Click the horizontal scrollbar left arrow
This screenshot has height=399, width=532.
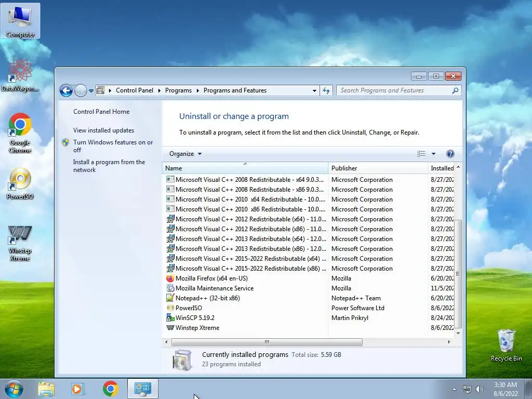tap(166, 342)
